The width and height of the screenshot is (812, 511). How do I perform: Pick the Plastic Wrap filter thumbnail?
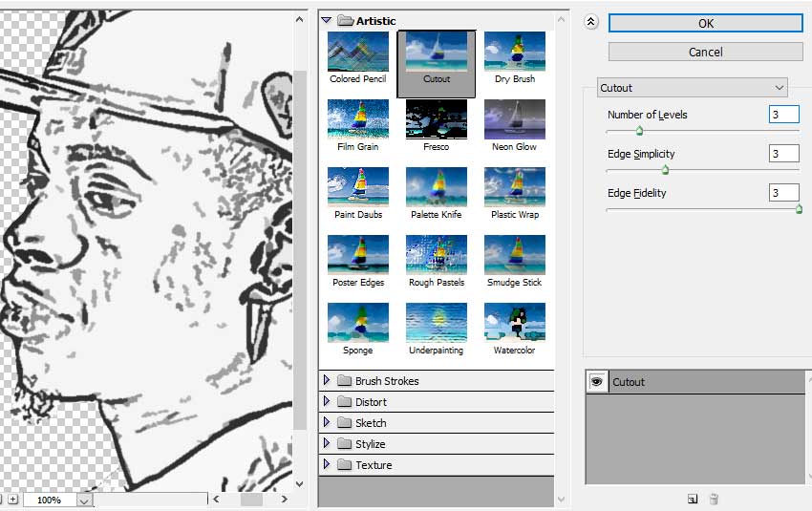point(514,187)
